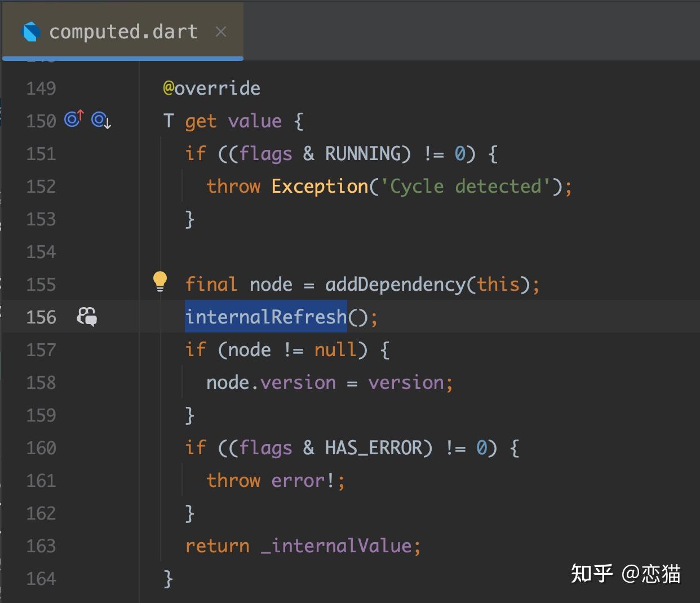Viewport: 700px width, 603px height.
Task: Click the 'return' keyword on line 163
Action: tap(217, 546)
